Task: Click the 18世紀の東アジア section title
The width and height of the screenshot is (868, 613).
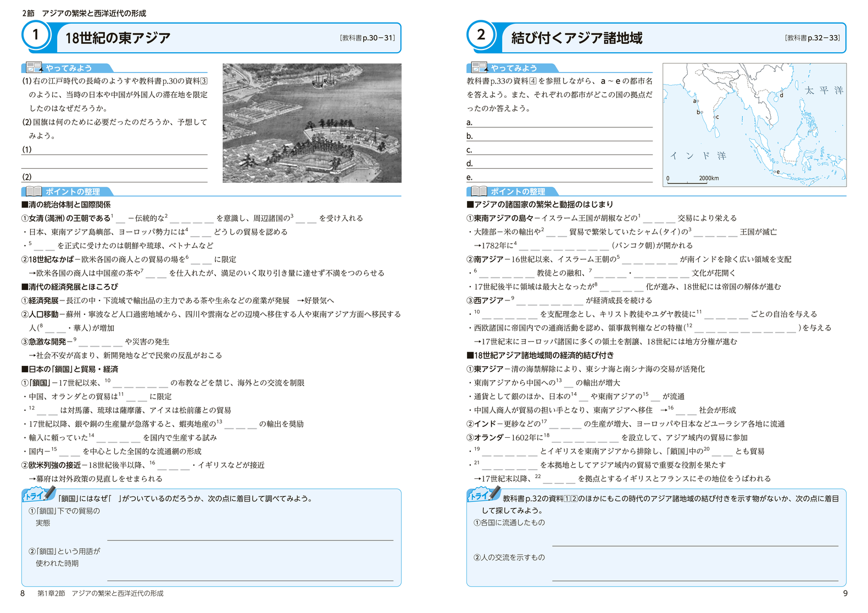Action: [118, 38]
